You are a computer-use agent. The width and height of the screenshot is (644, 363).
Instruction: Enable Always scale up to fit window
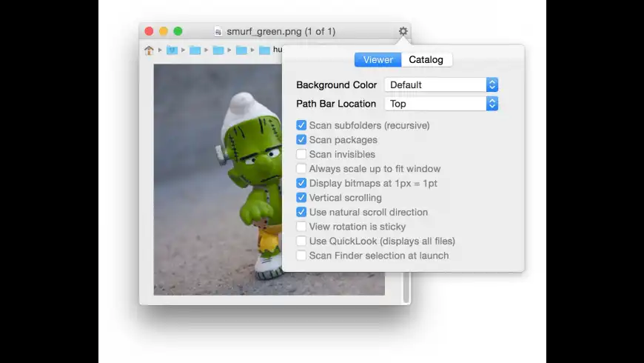coord(301,169)
